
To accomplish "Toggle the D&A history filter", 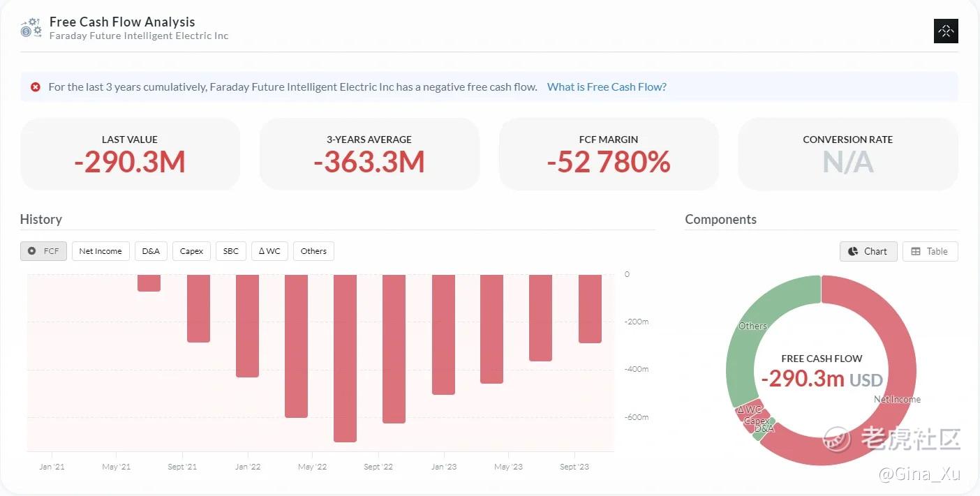I will tap(151, 251).
